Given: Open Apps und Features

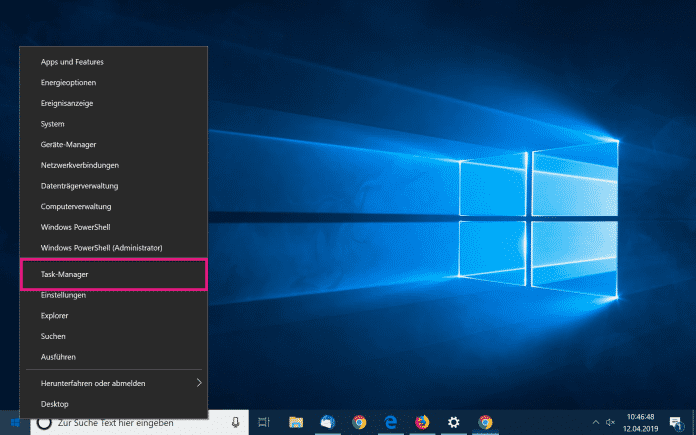Looking at the screenshot, I should tap(72, 62).
